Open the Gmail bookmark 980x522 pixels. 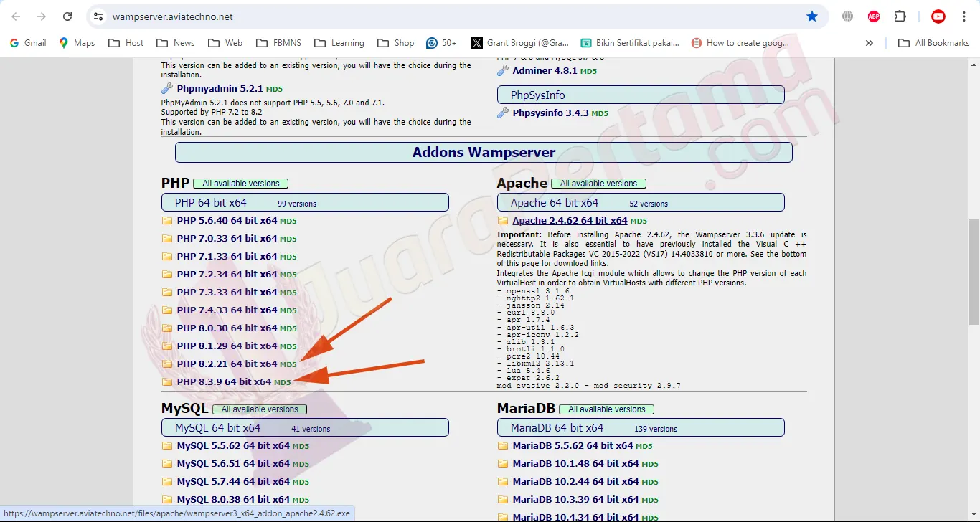click(27, 42)
